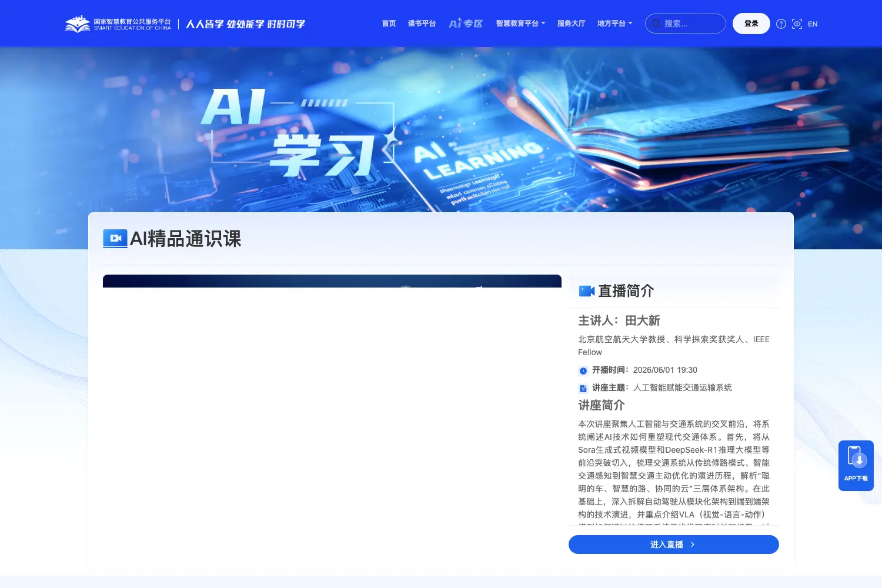Expand 地方平台 dropdown
The image size is (882, 588).
(x=614, y=24)
